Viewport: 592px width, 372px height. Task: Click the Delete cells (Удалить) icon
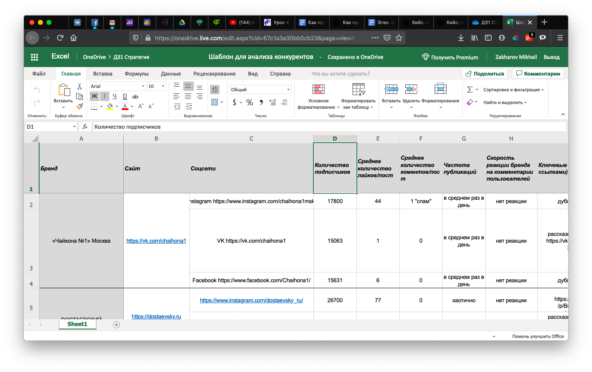[x=411, y=90]
